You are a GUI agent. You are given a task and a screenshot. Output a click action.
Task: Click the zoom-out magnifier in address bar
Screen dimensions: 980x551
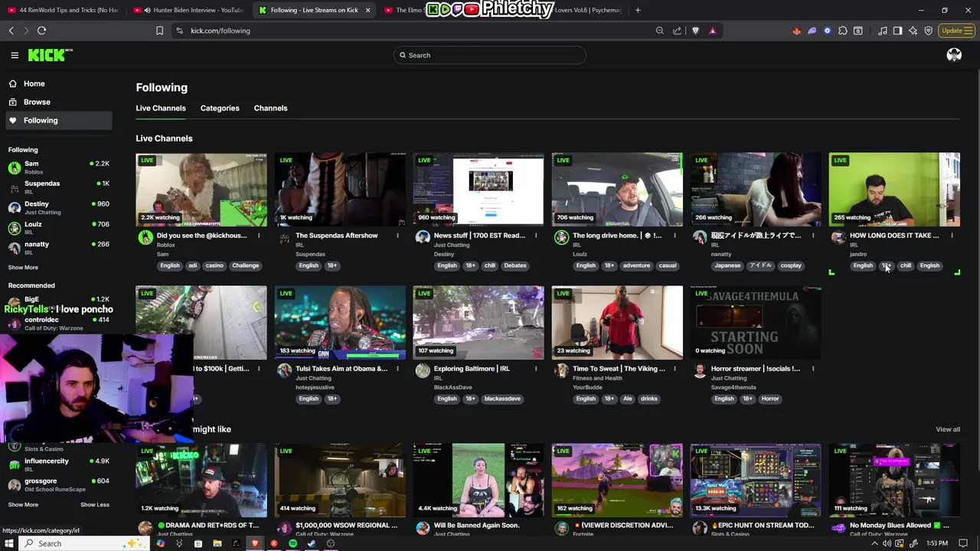(659, 31)
